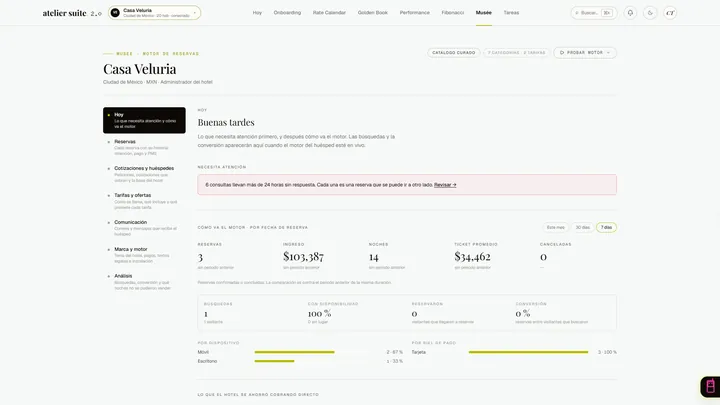The image size is (720, 405).
Task: Click the 0 % conversión value
Action: tap(523, 314)
